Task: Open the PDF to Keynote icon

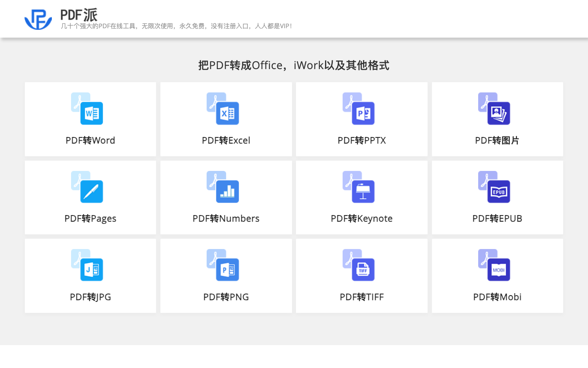Action: coord(359,187)
